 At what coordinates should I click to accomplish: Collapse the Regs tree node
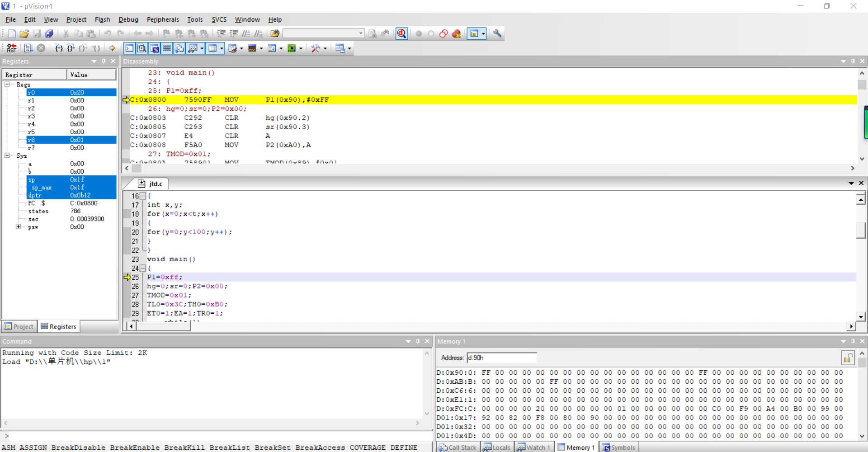(7, 85)
